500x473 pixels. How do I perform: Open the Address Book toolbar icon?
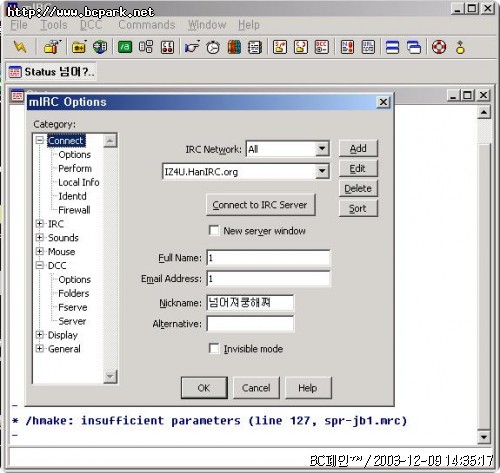coord(255,47)
